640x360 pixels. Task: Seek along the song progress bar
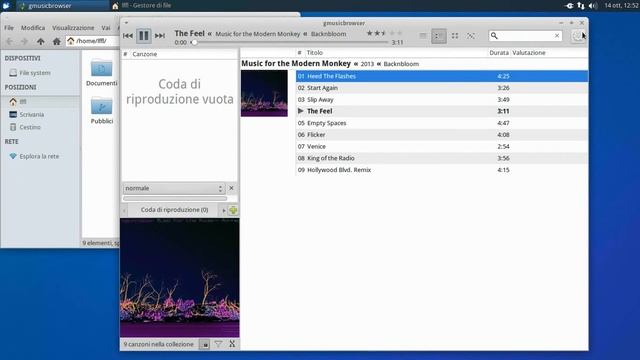tap(291, 42)
